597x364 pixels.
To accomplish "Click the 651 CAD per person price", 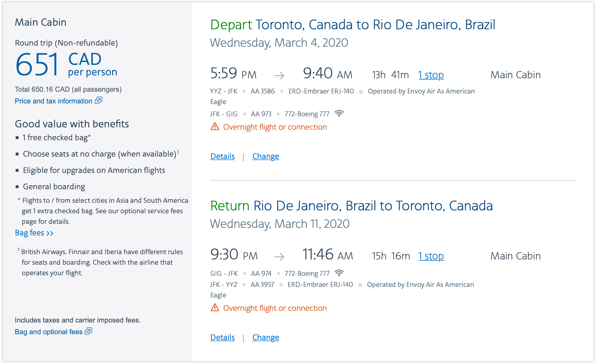I will 66,64.
